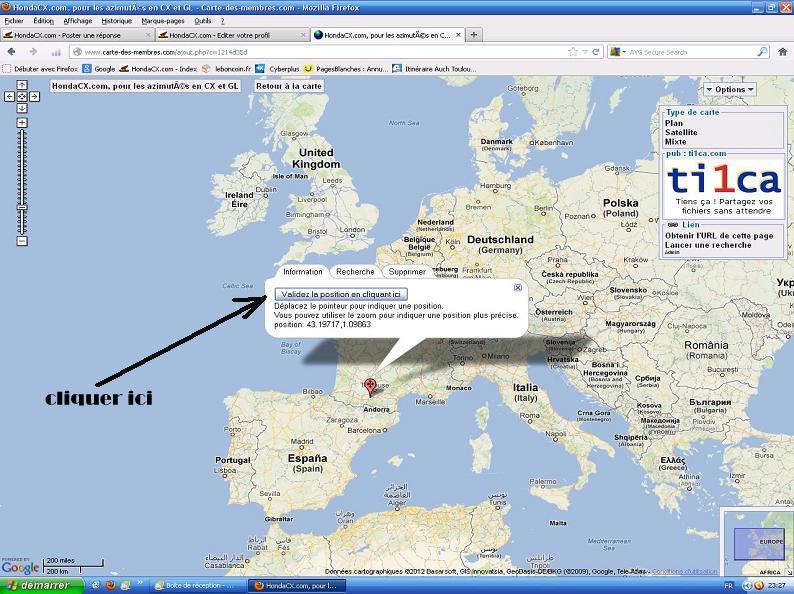Open the Firefox home page icon
This screenshot has width=794, height=594.
pos(782,52)
